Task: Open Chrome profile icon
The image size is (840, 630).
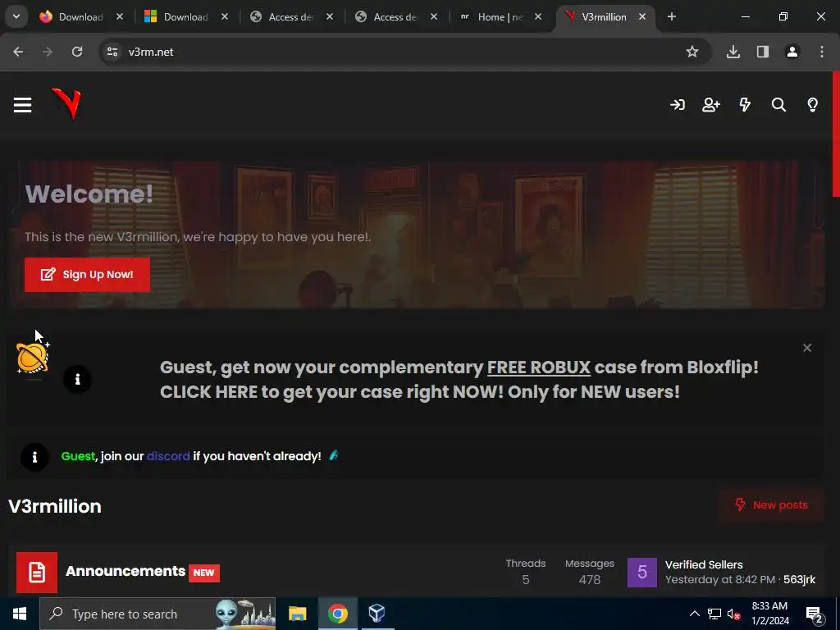Action: coord(792,52)
